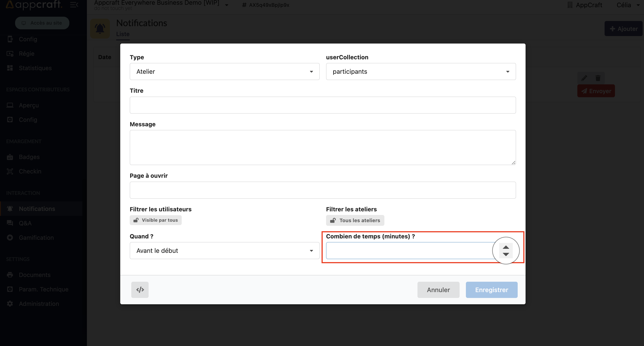Open Gamification in the sidebar

36,238
